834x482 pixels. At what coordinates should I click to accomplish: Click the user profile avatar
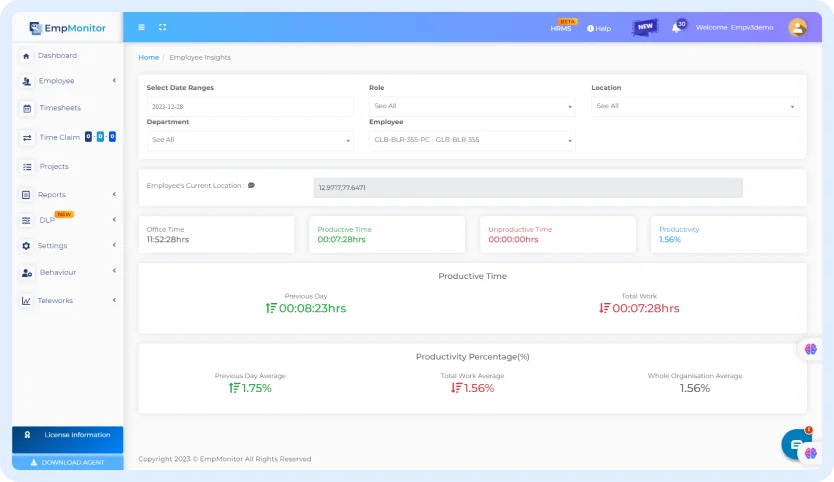(x=797, y=28)
